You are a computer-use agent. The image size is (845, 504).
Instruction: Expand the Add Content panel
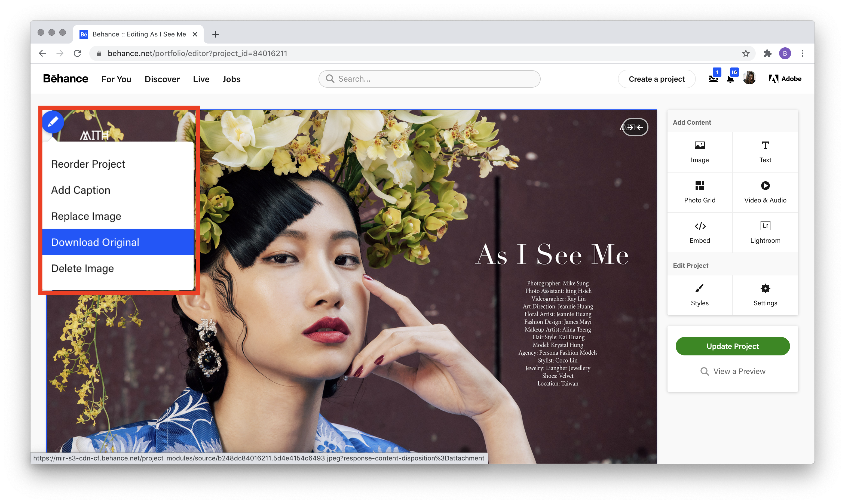[691, 122]
